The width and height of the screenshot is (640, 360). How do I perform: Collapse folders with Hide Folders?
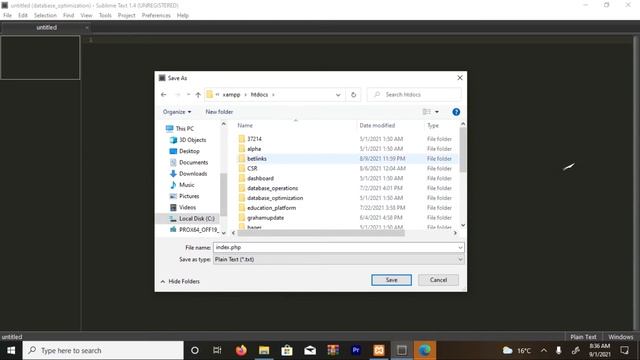point(180,281)
